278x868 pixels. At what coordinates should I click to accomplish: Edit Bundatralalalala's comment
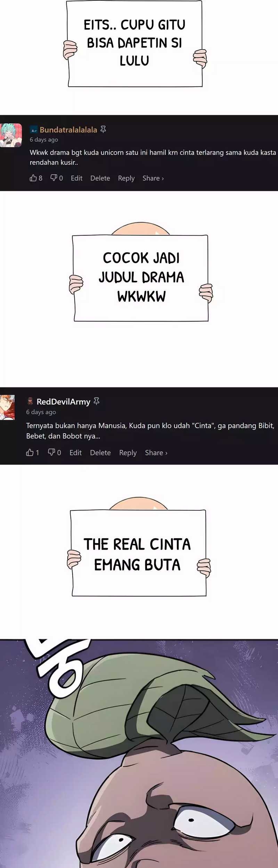[76, 178]
